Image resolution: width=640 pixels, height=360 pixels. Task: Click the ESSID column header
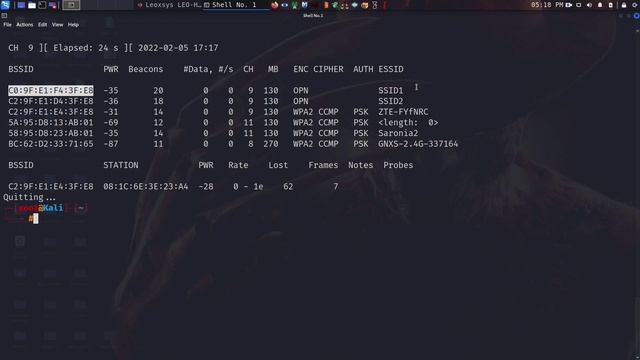(x=391, y=69)
